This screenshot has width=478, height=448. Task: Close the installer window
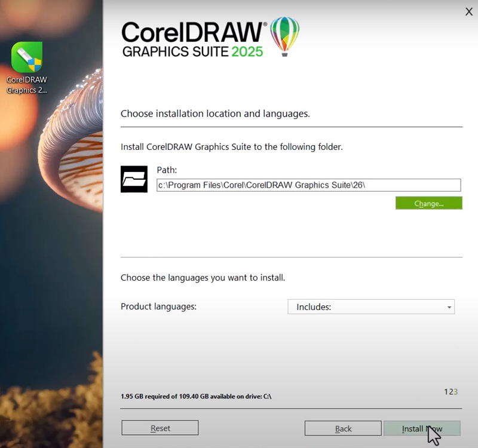(x=469, y=12)
